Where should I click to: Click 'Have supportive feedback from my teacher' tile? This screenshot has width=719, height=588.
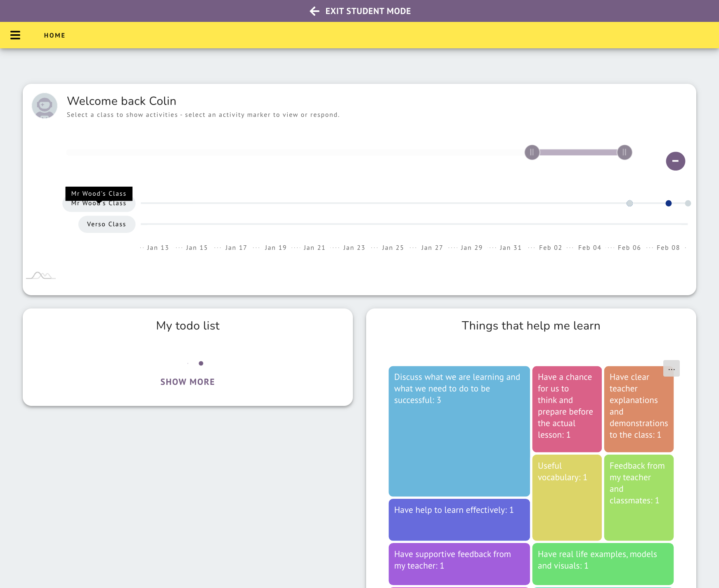point(459,564)
